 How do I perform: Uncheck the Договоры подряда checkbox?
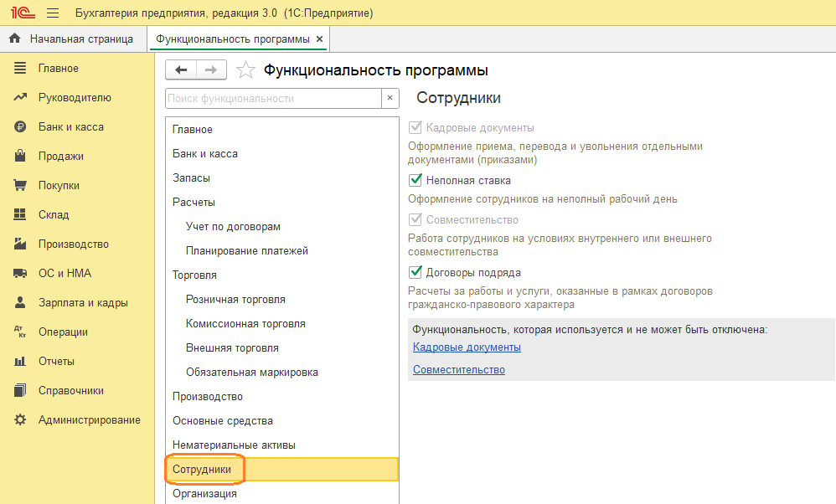[x=415, y=272]
